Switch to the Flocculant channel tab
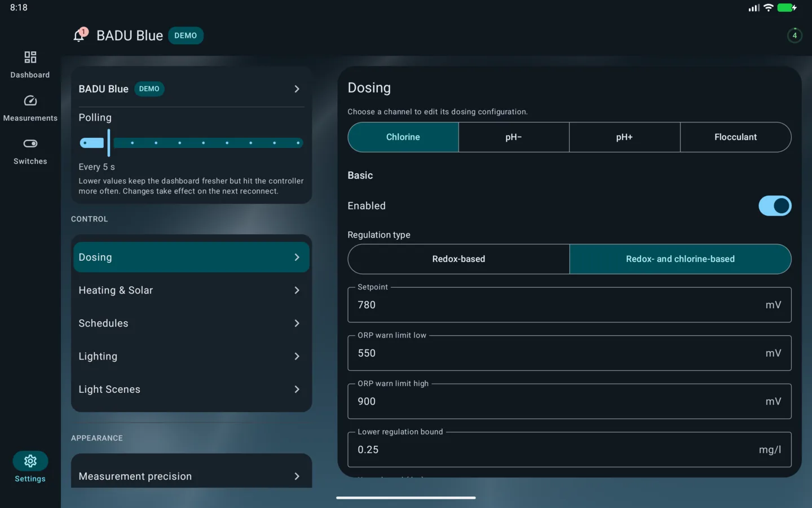Screen dimensions: 812x508 point(735,137)
